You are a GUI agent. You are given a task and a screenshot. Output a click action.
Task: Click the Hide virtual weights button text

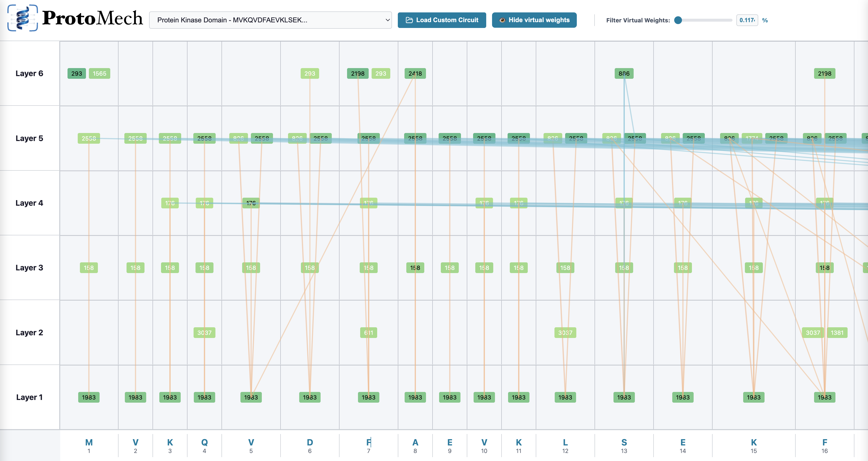click(539, 20)
